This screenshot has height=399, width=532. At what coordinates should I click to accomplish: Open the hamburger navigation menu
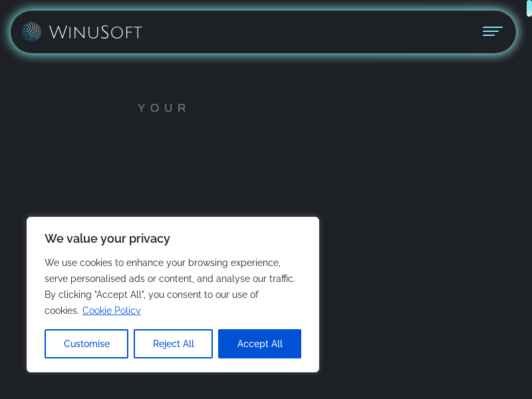pyautogui.click(x=492, y=31)
